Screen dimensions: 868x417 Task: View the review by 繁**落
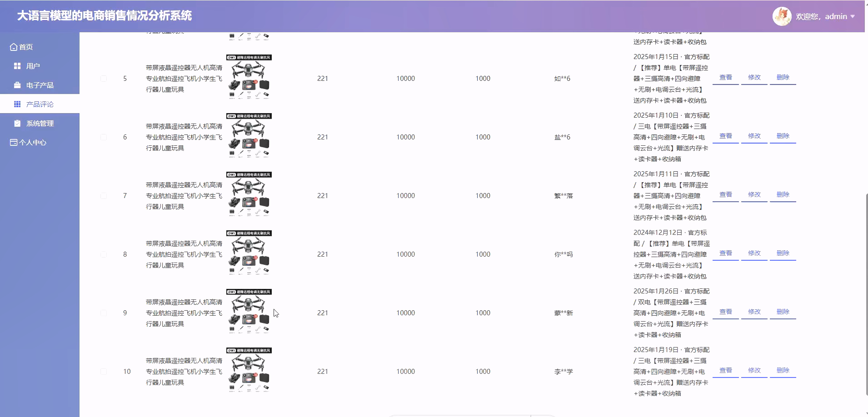coord(726,195)
